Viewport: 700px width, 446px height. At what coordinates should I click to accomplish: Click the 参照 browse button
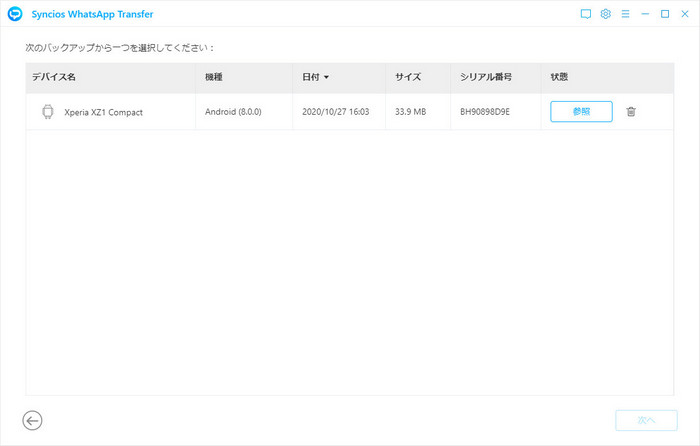click(x=581, y=112)
